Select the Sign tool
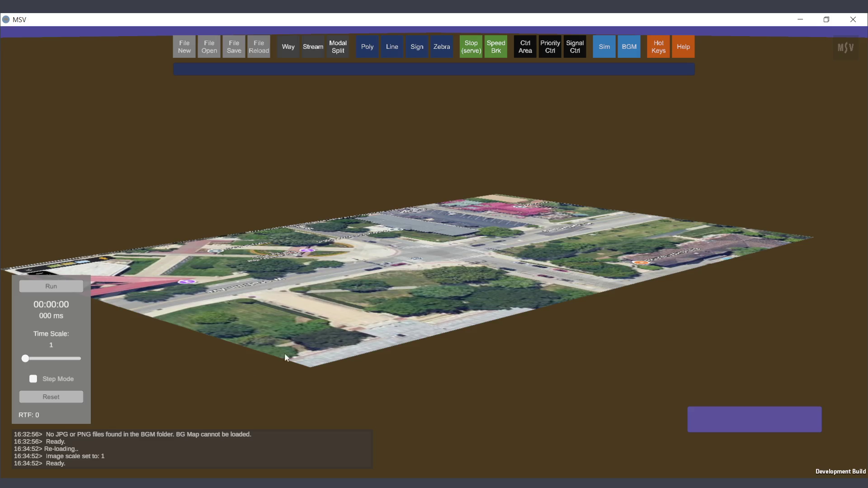Image resolution: width=868 pixels, height=488 pixels. click(x=417, y=47)
